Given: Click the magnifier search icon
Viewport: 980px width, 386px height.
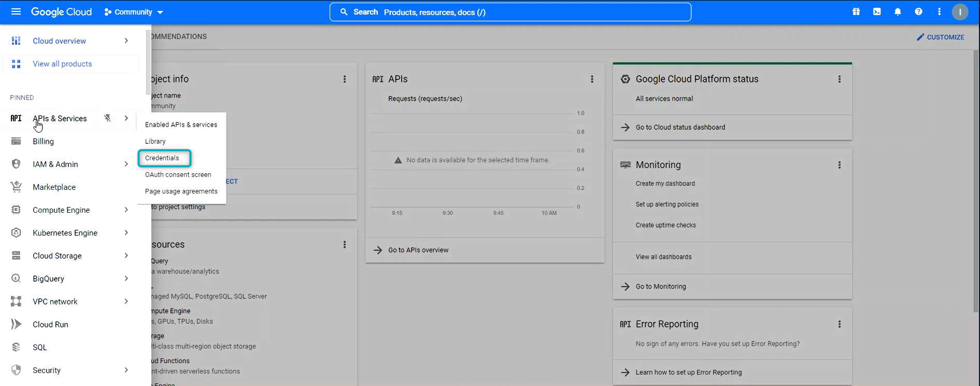Looking at the screenshot, I should coord(344,12).
